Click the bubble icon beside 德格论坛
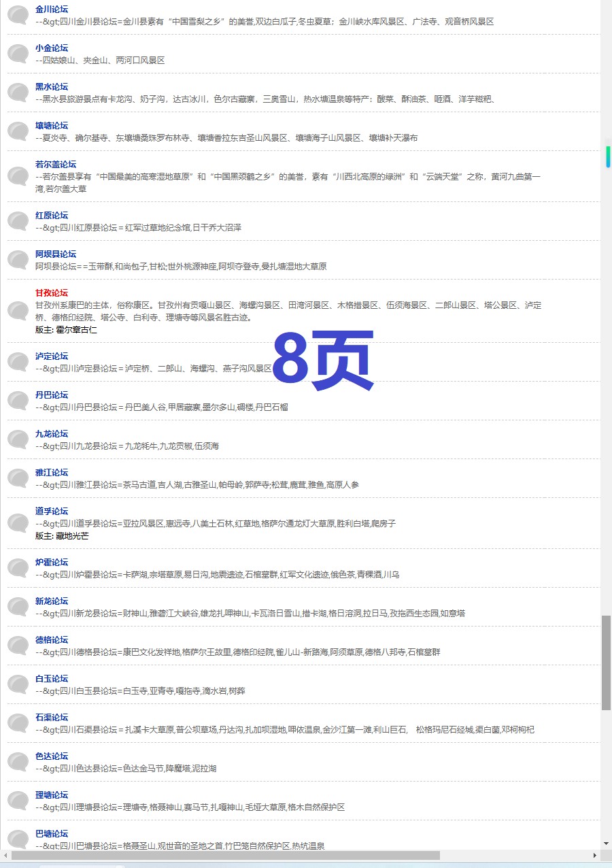Image resolution: width=612 pixels, height=868 pixels. 18,646
